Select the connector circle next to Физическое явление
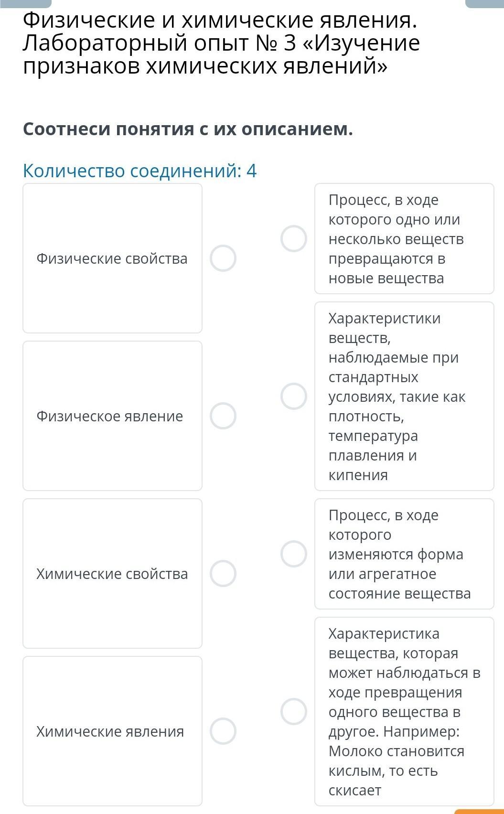Image resolution: width=504 pixels, height=814 pixels. pos(223,416)
